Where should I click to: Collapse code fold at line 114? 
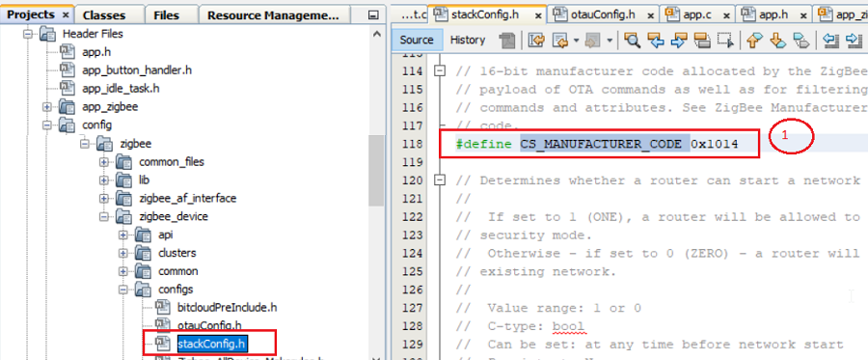coord(440,70)
